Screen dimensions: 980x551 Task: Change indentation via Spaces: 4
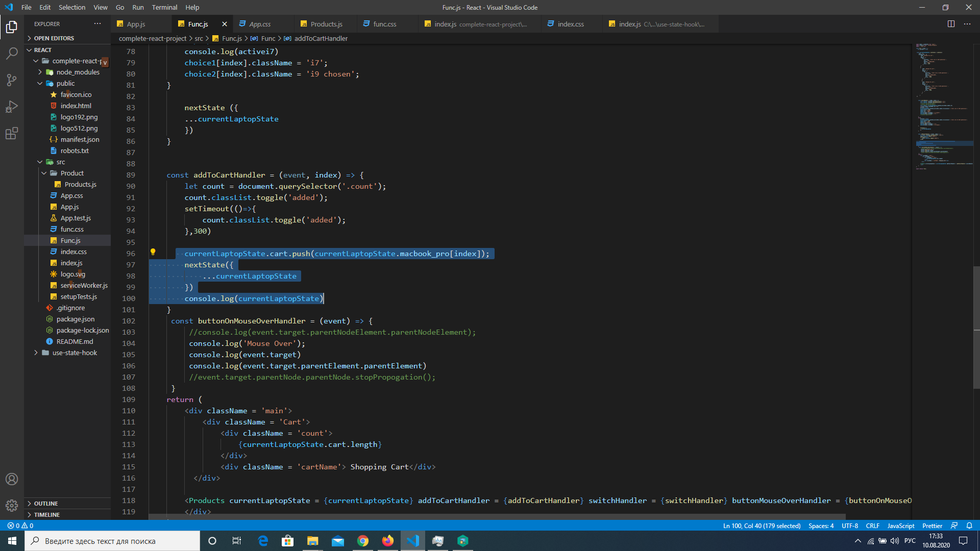(821, 525)
